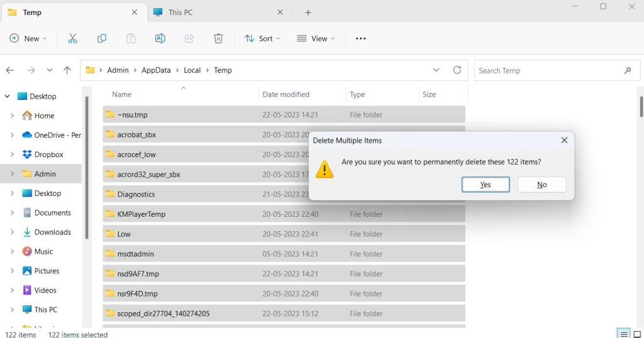644x338 pixels.
Task: Open the Sort dropdown menu
Action: (x=262, y=38)
